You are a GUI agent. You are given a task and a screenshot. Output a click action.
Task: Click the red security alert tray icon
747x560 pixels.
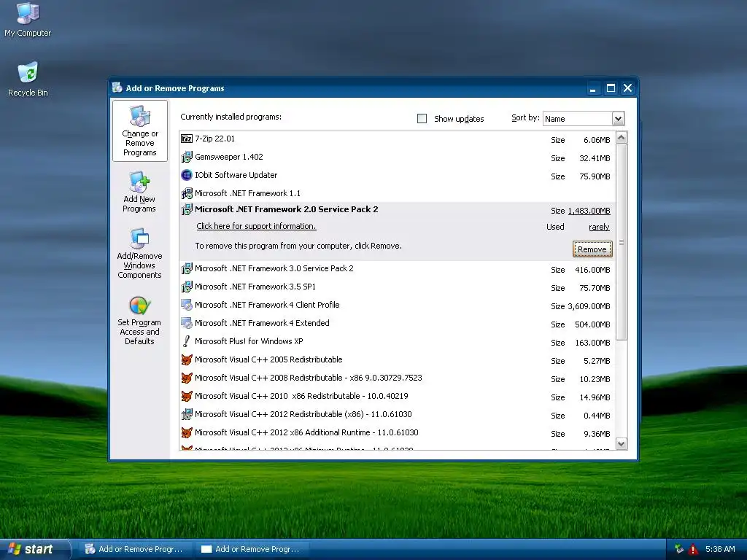coord(693,549)
